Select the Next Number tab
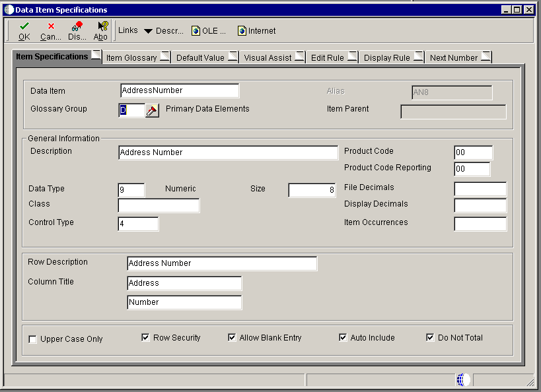Image resolution: width=541 pixels, height=392 pixels. [453, 58]
